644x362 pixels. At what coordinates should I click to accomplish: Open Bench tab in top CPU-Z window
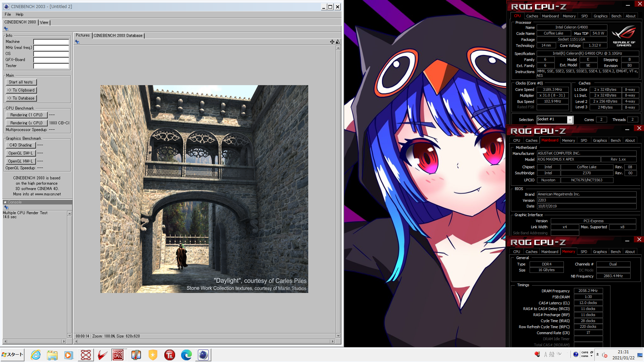pyautogui.click(x=616, y=16)
